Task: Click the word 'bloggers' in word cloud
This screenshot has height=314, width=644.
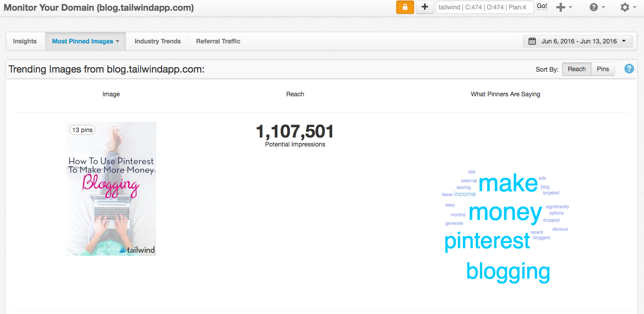Action: pyautogui.click(x=541, y=238)
